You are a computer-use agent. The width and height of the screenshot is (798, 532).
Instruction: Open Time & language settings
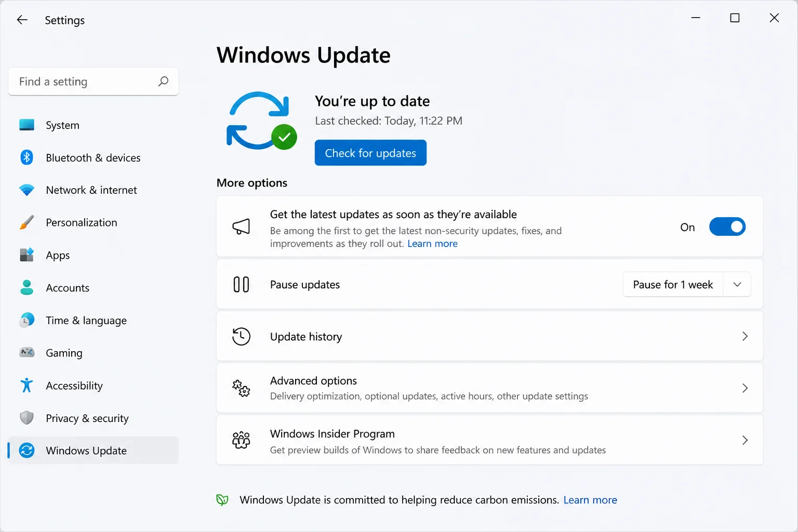94,320
